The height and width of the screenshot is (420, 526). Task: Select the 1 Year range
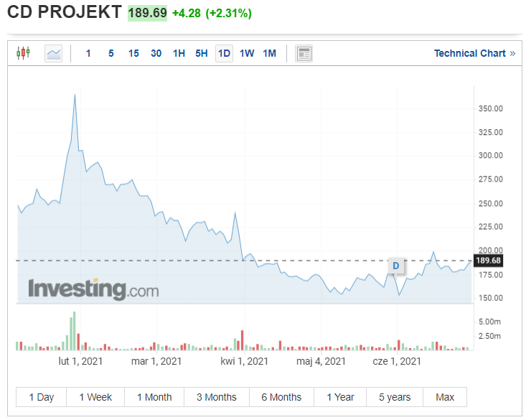point(340,397)
